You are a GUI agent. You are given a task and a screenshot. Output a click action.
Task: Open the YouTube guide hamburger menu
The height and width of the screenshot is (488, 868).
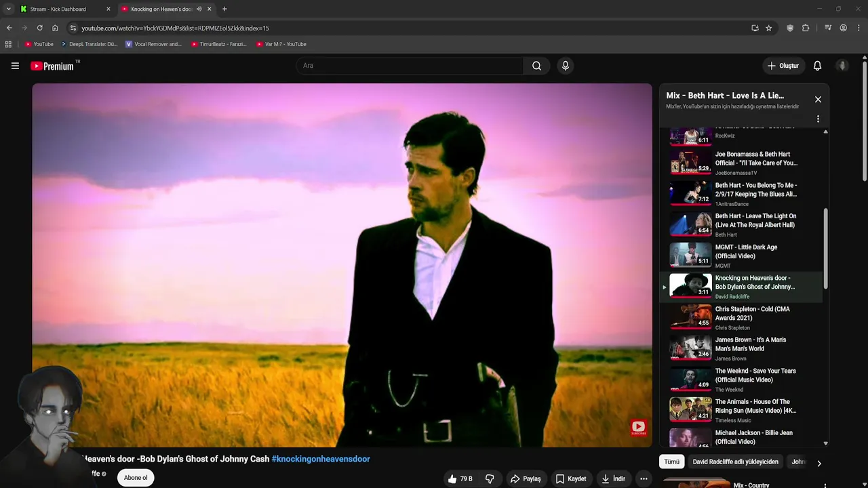[x=15, y=66]
